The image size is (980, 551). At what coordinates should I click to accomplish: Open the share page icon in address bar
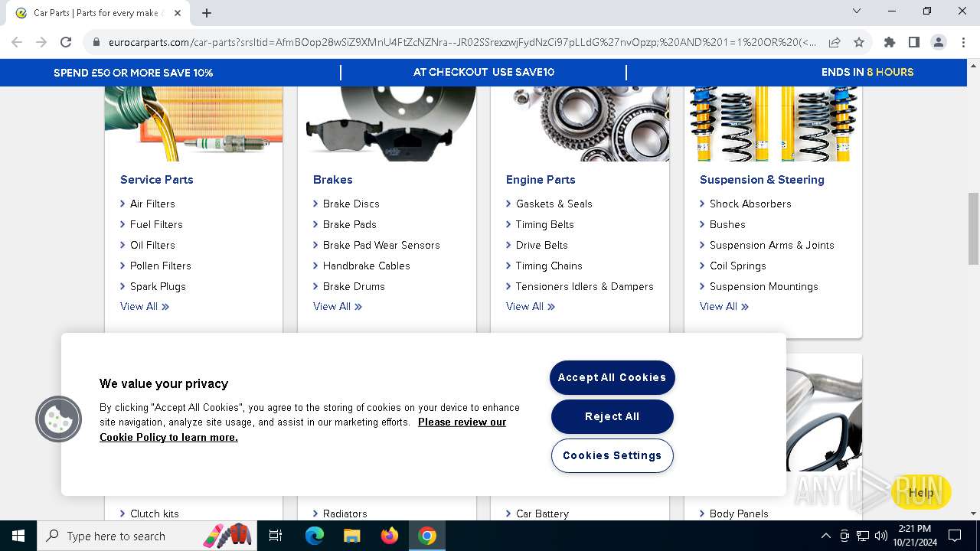(835, 42)
